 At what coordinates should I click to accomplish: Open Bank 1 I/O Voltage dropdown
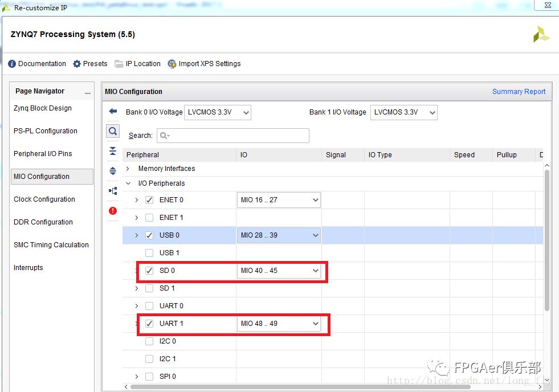pyautogui.click(x=403, y=112)
